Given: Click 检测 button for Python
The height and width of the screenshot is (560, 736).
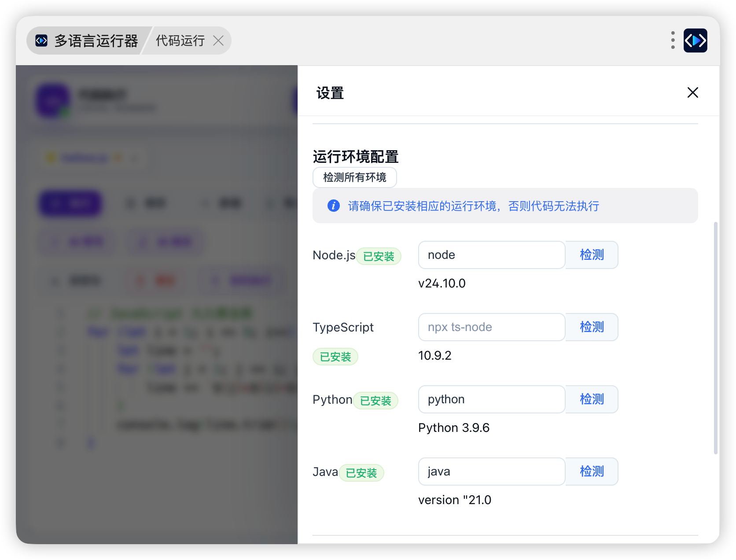Looking at the screenshot, I should point(592,399).
